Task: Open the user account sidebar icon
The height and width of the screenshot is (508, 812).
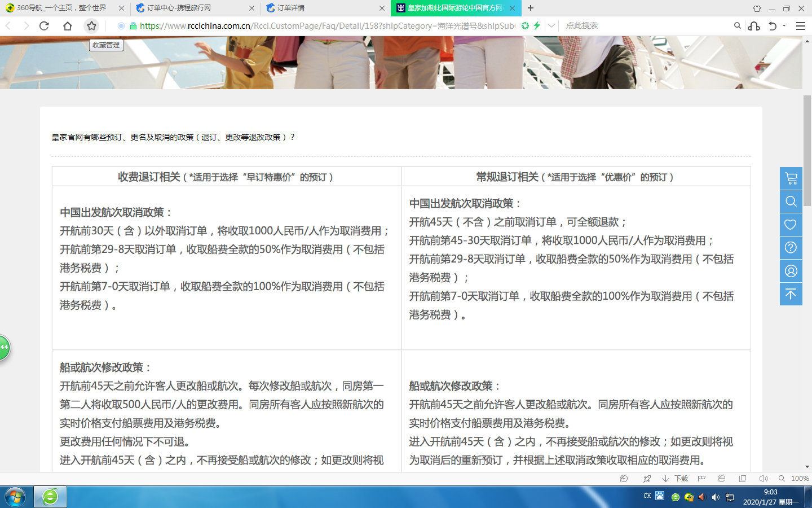Action: [x=791, y=271]
